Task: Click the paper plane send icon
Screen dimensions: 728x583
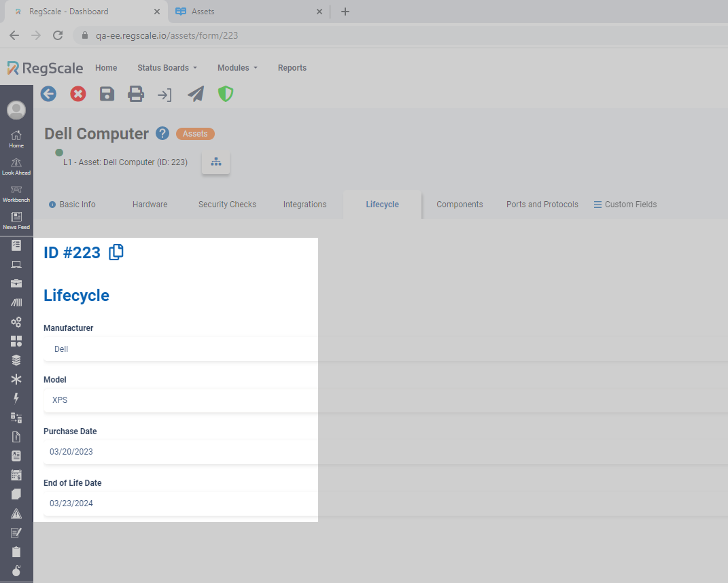Action: pyautogui.click(x=196, y=94)
